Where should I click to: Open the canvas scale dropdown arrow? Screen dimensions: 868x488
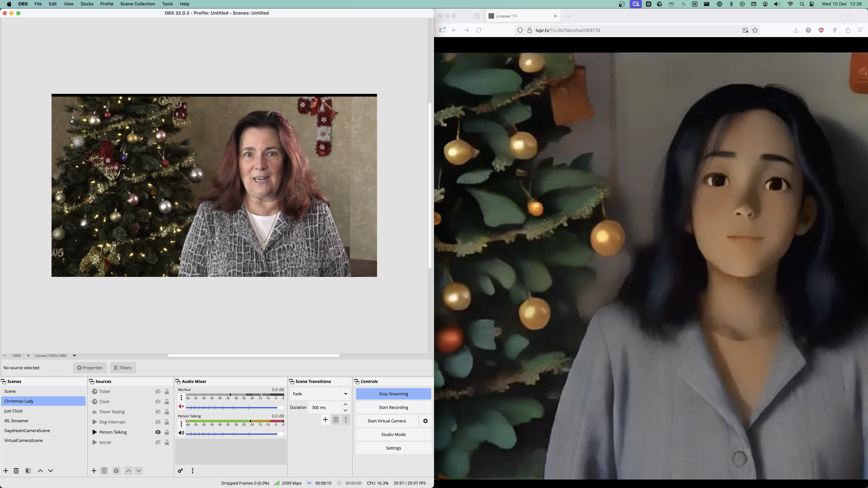coord(74,356)
